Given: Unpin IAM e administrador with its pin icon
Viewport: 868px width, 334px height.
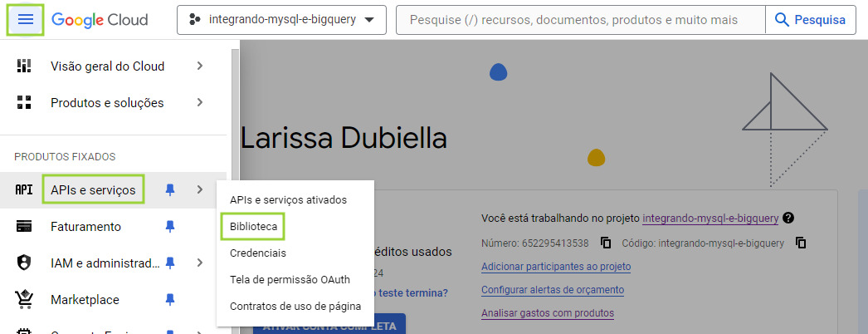Looking at the screenshot, I should click(170, 263).
